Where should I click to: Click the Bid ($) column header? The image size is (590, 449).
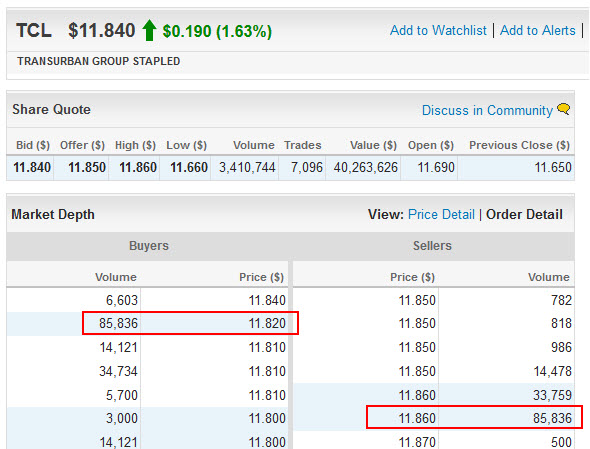click(x=33, y=145)
